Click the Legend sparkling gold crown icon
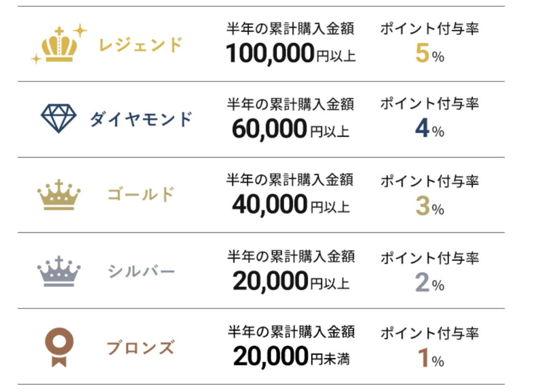 59,44
